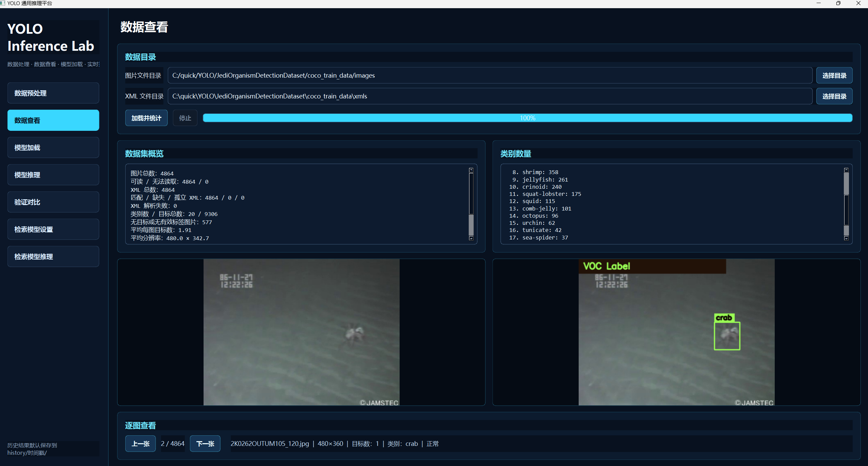The height and width of the screenshot is (466, 868).
Task: Open the 数据预处理 sidebar page
Action: (53, 93)
